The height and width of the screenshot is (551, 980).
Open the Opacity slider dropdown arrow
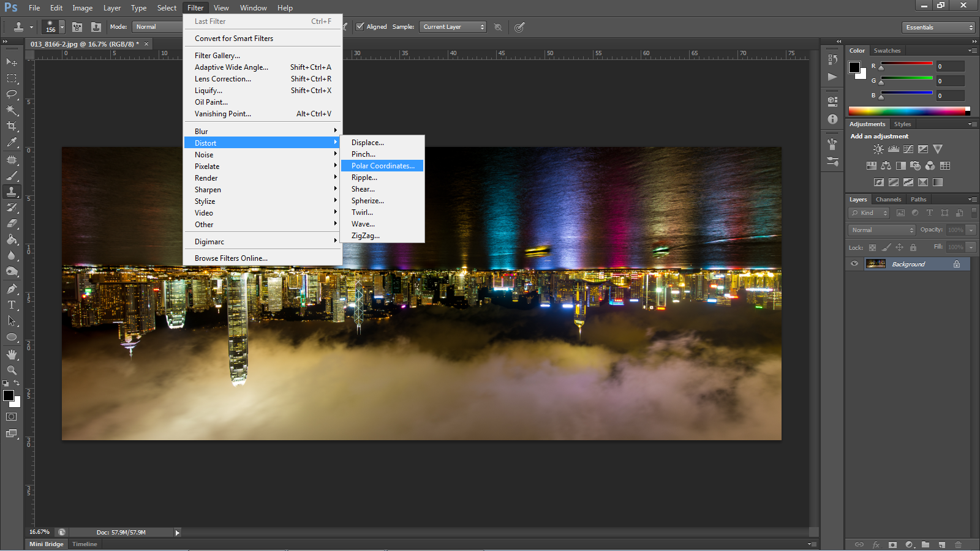click(971, 230)
